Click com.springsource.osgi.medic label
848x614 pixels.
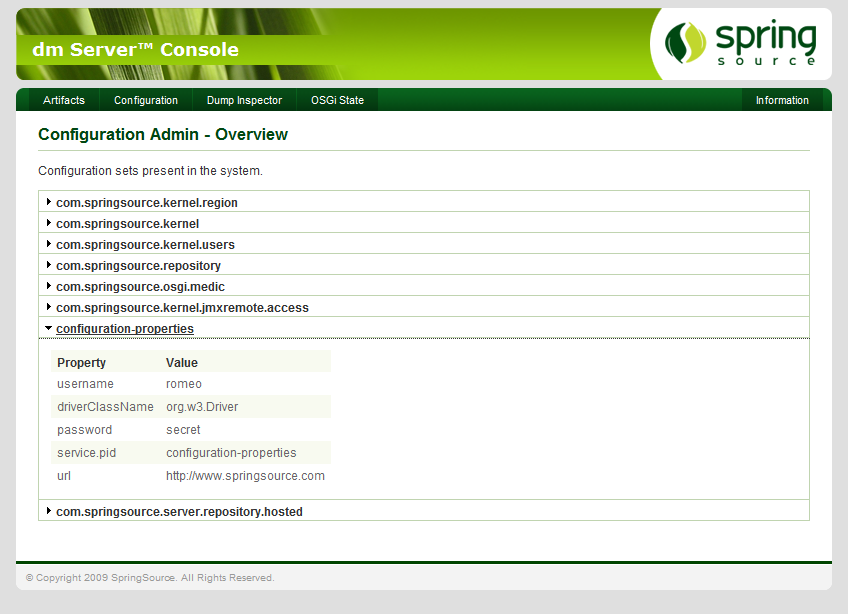tap(141, 287)
